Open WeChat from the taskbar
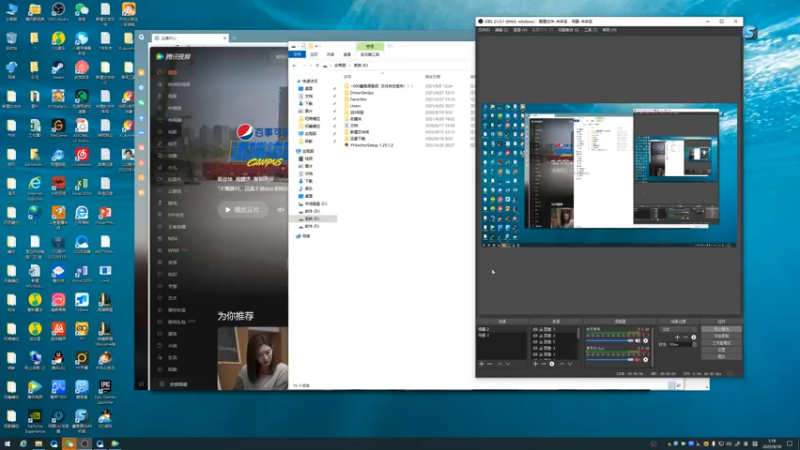Viewport: 800px width, 450px height. [69, 444]
